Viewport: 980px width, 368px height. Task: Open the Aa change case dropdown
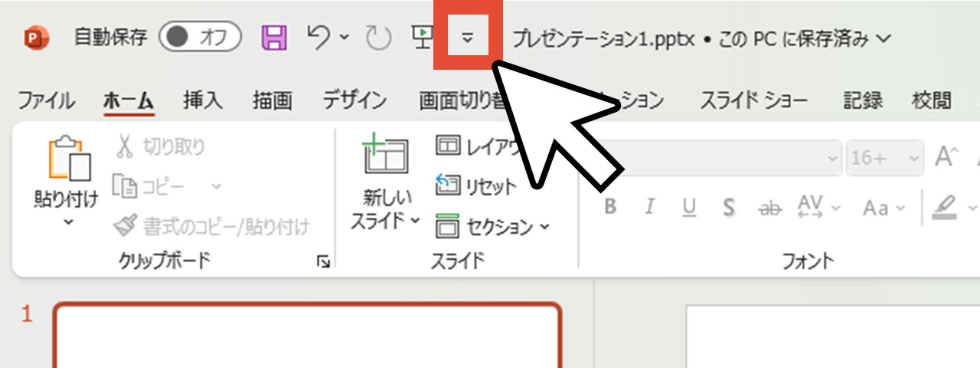point(884,207)
